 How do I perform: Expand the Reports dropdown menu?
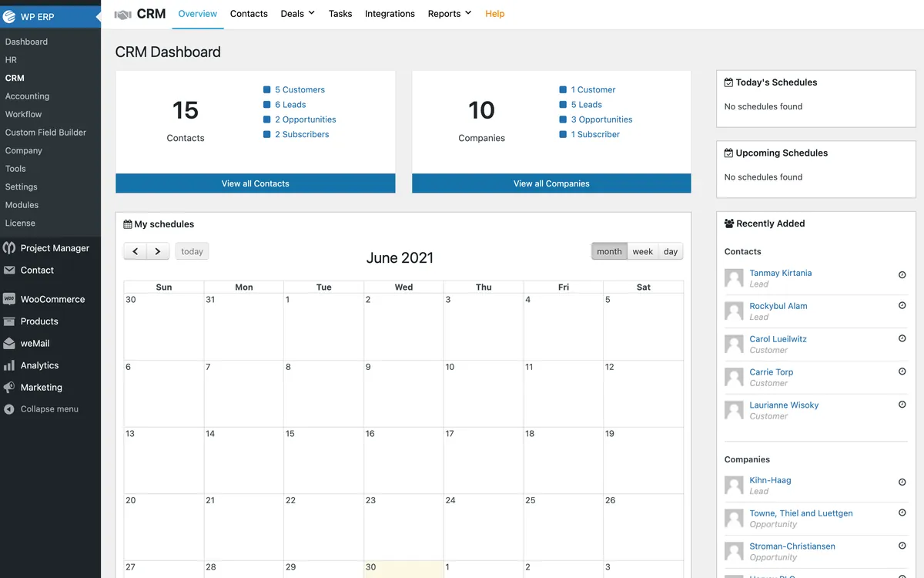coord(450,14)
